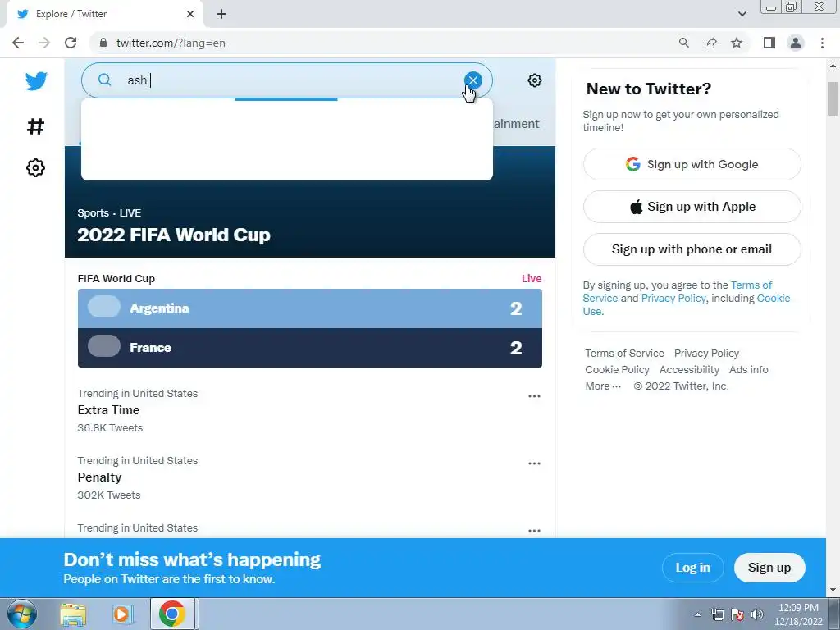
Task: Open Chrome profile avatar menu
Action: [x=796, y=43]
